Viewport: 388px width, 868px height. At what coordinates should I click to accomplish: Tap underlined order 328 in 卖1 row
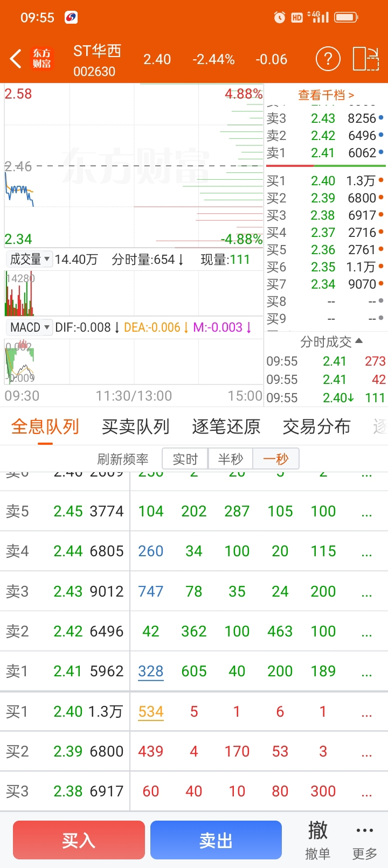151,671
